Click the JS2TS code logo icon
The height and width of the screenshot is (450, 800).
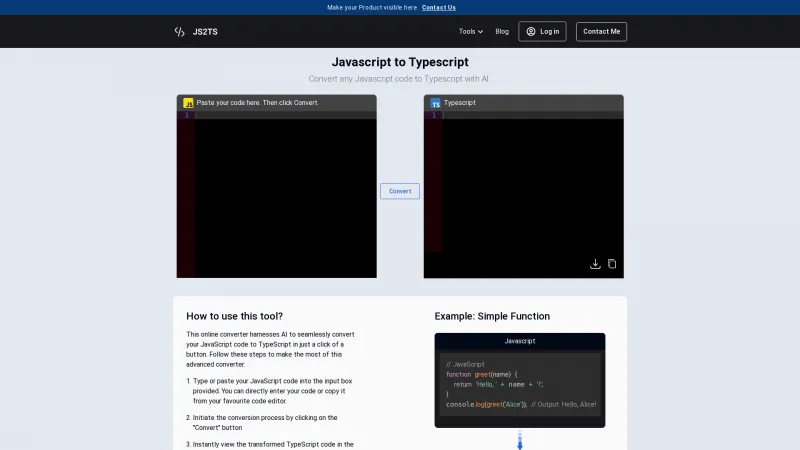(179, 32)
